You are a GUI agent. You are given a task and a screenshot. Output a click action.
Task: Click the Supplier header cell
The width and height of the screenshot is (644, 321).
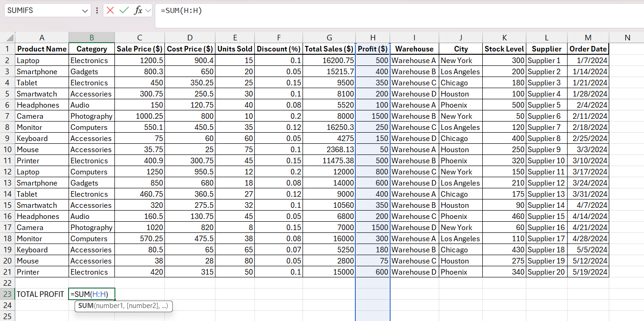[547, 49]
